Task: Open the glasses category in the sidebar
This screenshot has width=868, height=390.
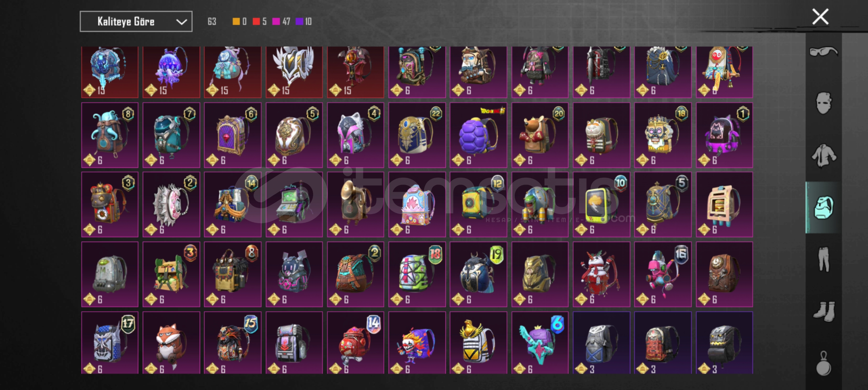Action: (x=823, y=52)
